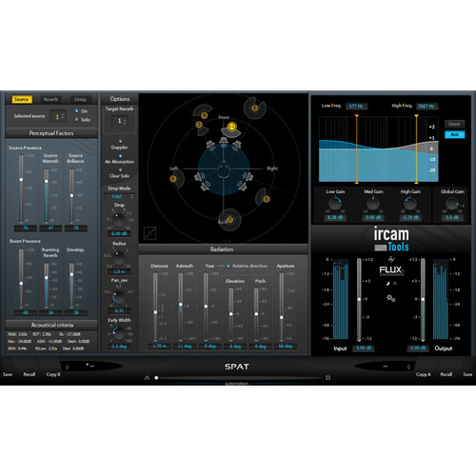Click the Radius knob
The height and width of the screenshot is (476, 476).
(118, 258)
